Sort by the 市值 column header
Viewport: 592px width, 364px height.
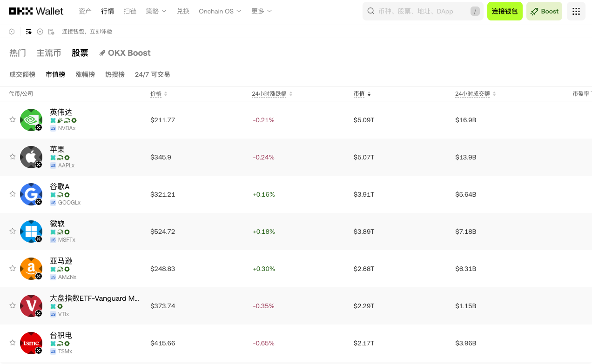pos(362,94)
